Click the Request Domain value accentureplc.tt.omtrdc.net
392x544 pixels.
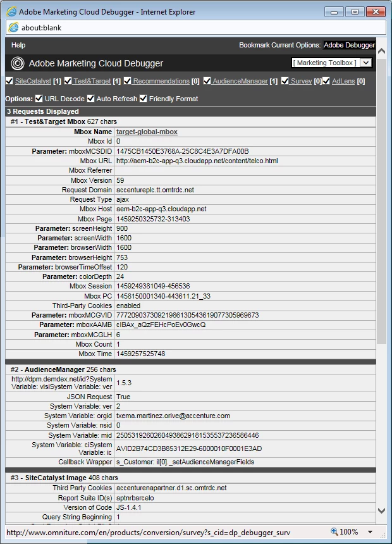point(155,190)
